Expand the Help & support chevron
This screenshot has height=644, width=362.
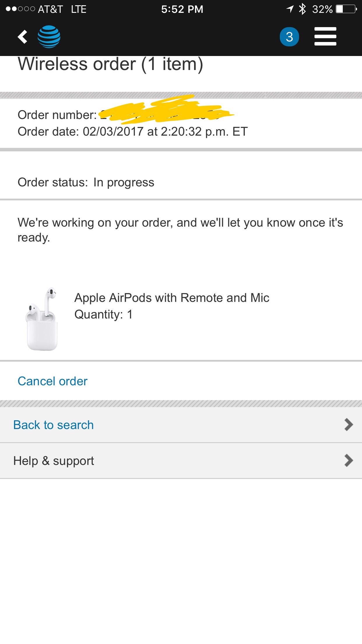(349, 461)
